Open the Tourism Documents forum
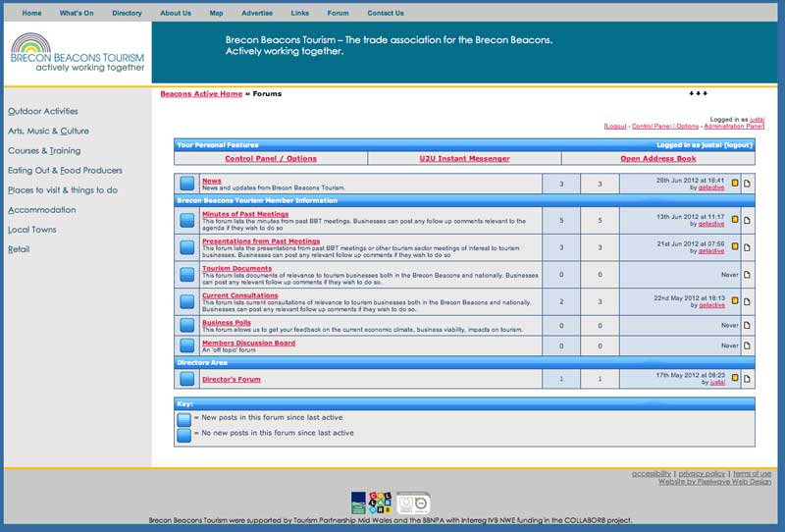The width and height of the screenshot is (785, 532). [236, 269]
